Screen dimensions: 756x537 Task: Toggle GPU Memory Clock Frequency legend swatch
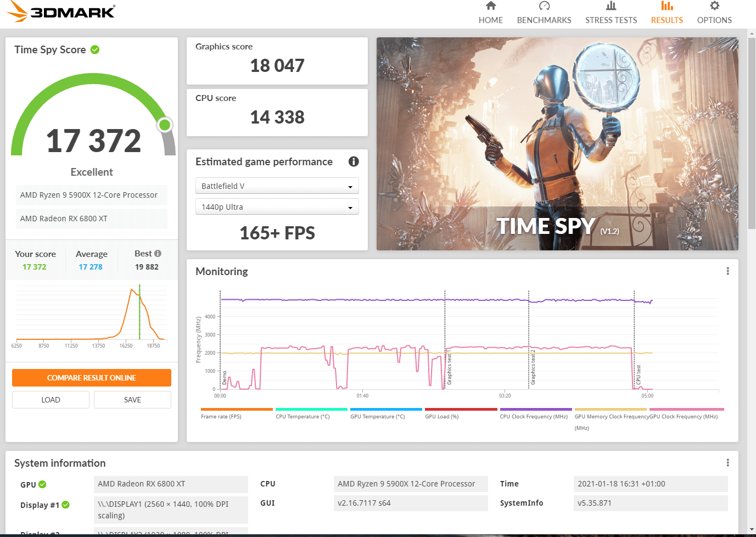[611, 409]
